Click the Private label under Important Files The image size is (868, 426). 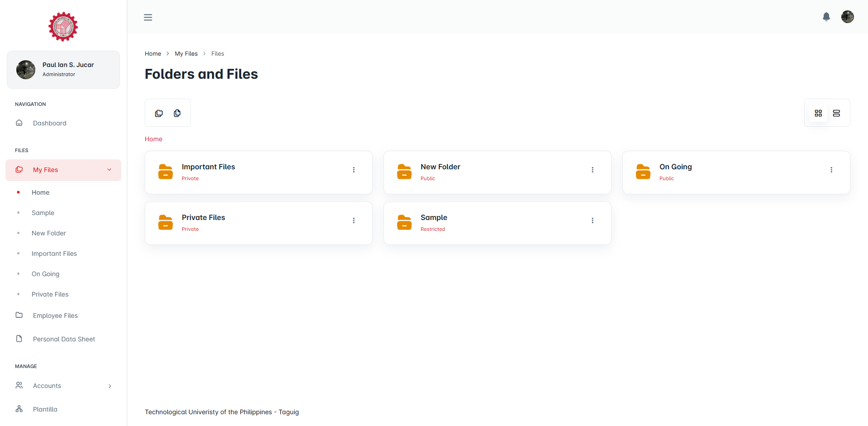point(190,178)
